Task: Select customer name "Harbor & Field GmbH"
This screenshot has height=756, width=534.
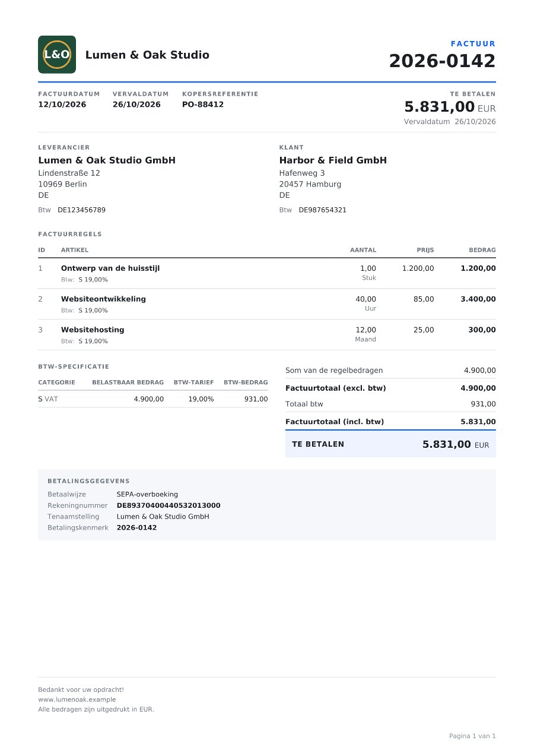Action: click(x=333, y=160)
